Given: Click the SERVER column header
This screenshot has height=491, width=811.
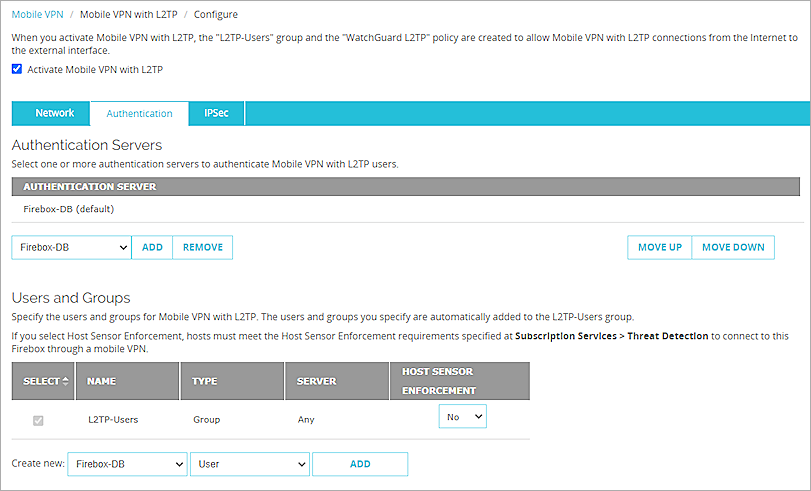Looking at the screenshot, I should 317,381.
